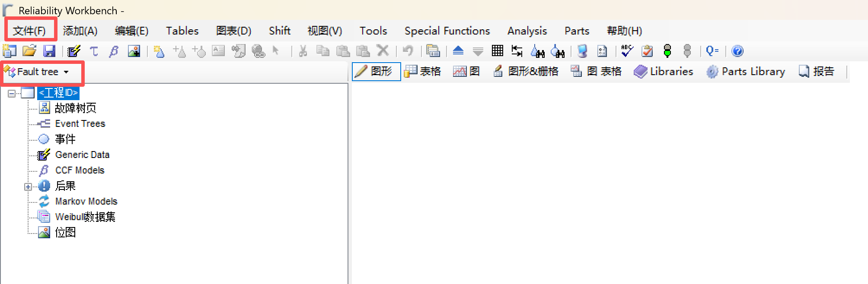The width and height of the screenshot is (868, 284).
Task: Click the gray down-arrow page toolbar icon
Action: [478, 51]
